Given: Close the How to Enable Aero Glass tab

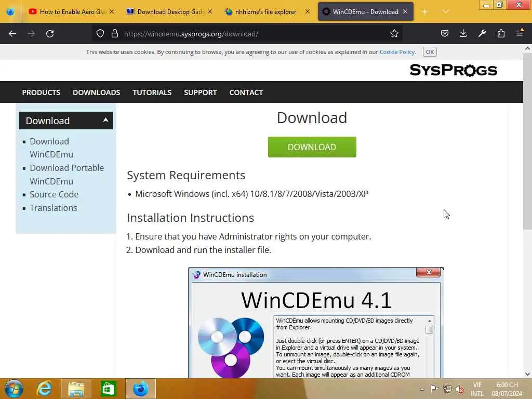Looking at the screenshot, I should click(x=112, y=11).
